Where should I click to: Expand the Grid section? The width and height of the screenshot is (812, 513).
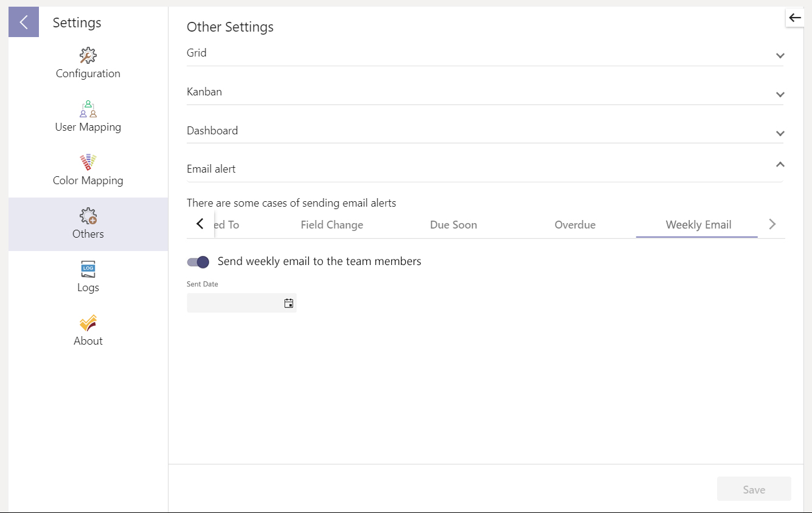[780, 56]
